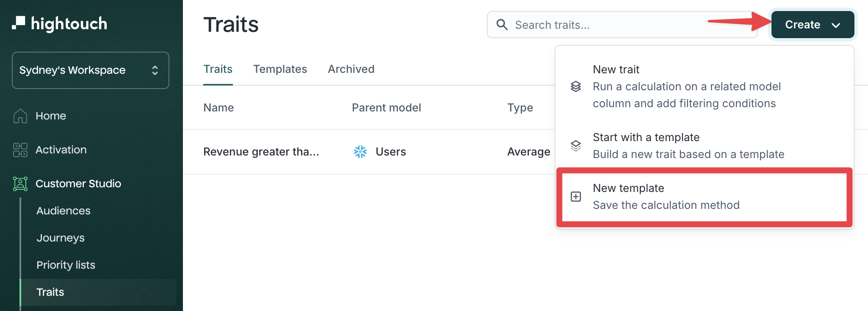The width and height of the screenshot is (868, 311).
Task: Click the Snowflake icon beside Users
Action: click(x=360, y=152)
